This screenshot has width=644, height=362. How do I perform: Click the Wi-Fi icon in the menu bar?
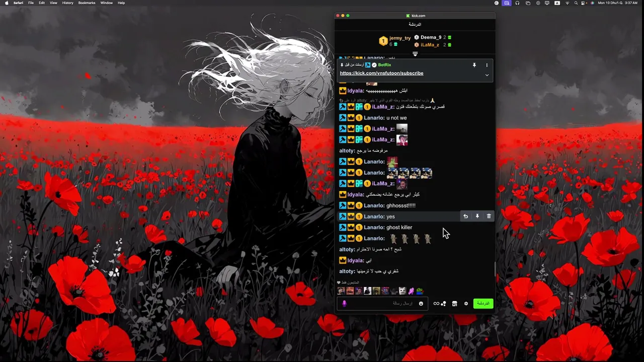567,3
